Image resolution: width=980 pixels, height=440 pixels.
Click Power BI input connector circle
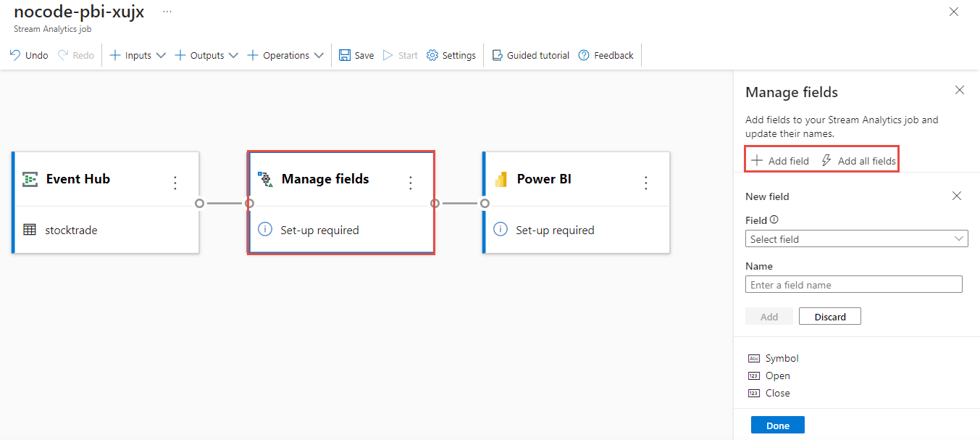[484, 203]
